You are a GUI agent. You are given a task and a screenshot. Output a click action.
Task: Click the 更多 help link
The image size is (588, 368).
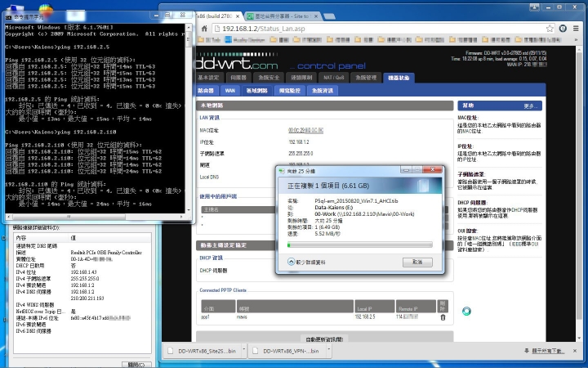point(532,105)
